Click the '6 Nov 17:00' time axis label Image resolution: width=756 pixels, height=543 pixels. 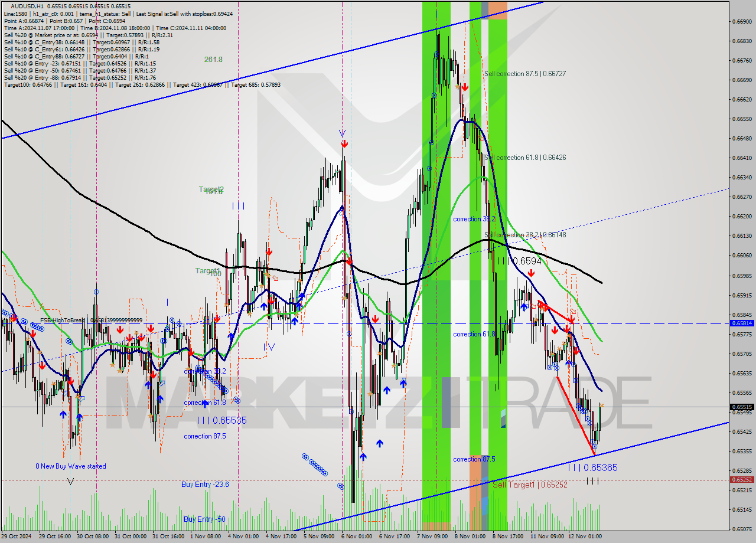395,537
